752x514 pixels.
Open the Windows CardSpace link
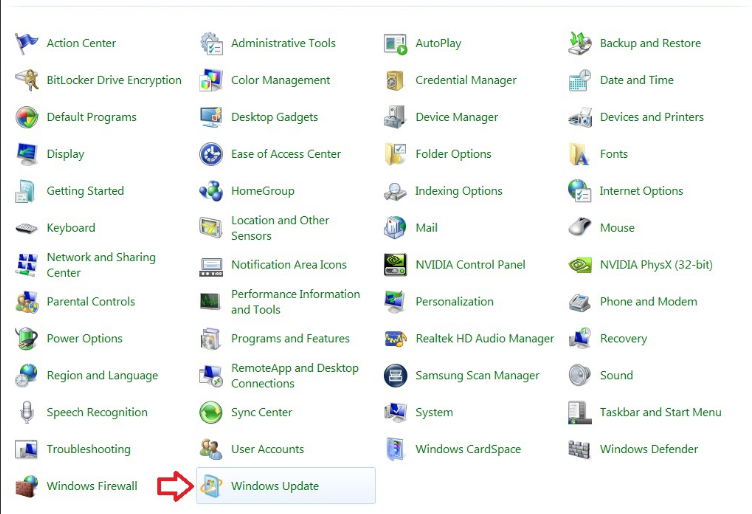point(468,449)
